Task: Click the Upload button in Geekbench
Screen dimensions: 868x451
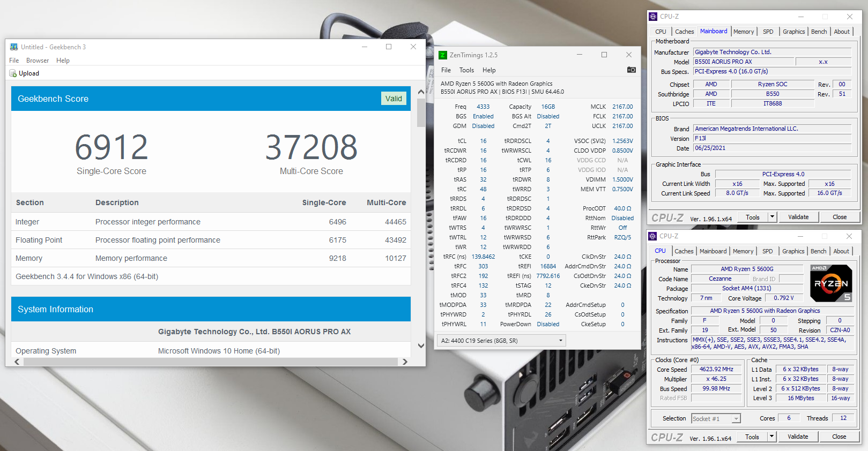Action: coord(24,73)
